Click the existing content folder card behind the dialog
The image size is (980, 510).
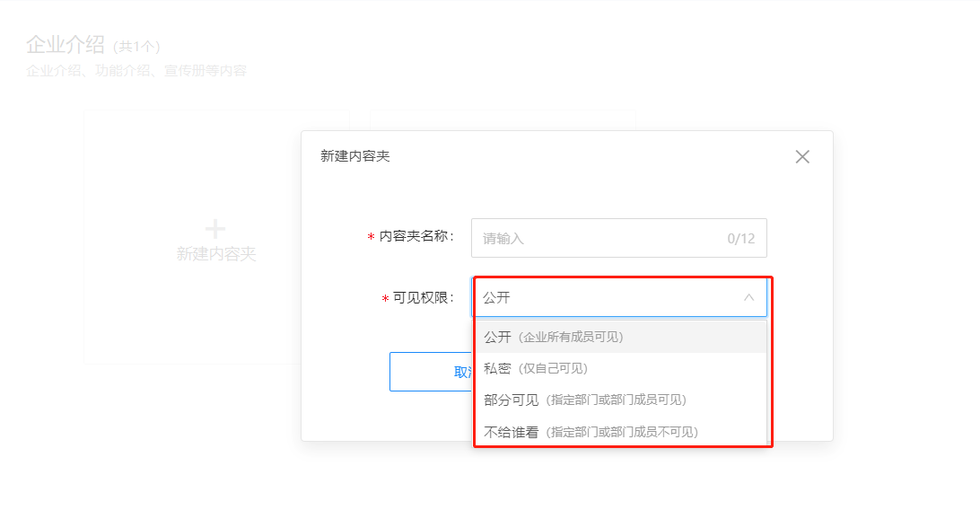503,120
